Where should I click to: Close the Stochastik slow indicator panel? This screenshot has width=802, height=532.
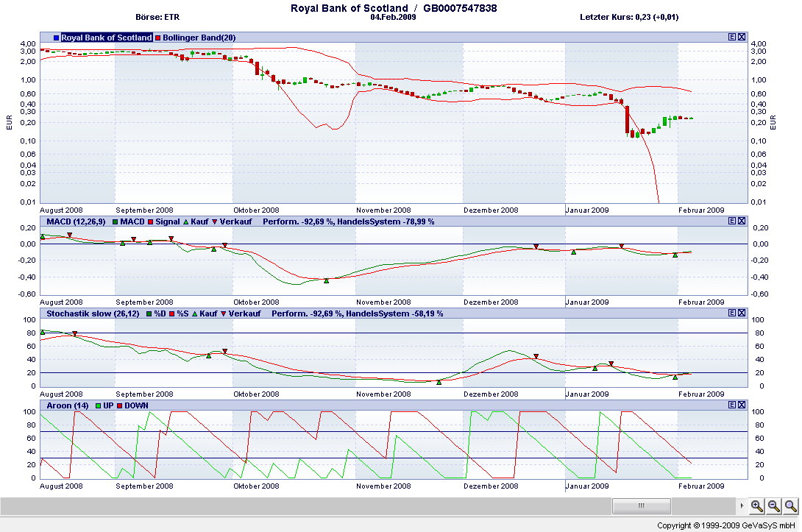pyautogui.click(x=742, y=313)
